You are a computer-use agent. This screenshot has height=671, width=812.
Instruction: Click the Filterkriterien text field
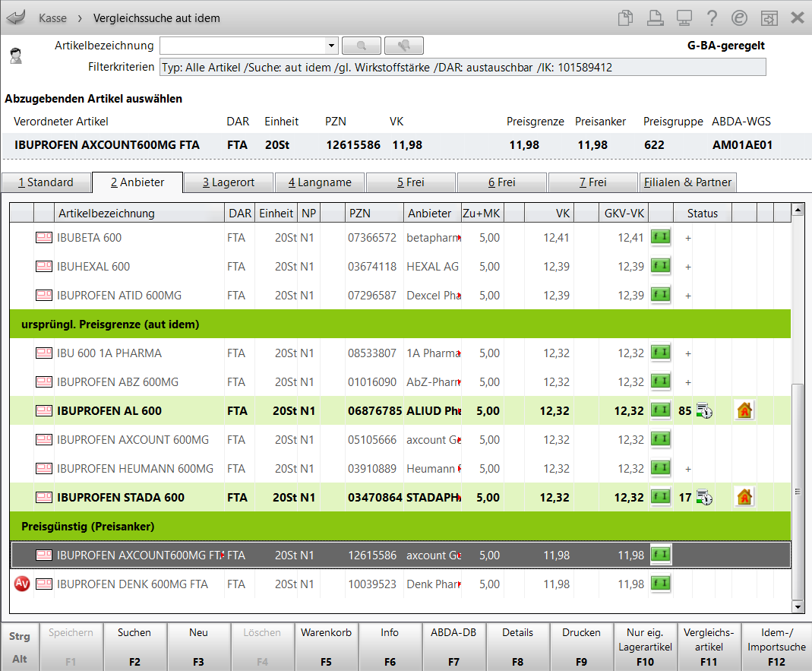[463, 68]
